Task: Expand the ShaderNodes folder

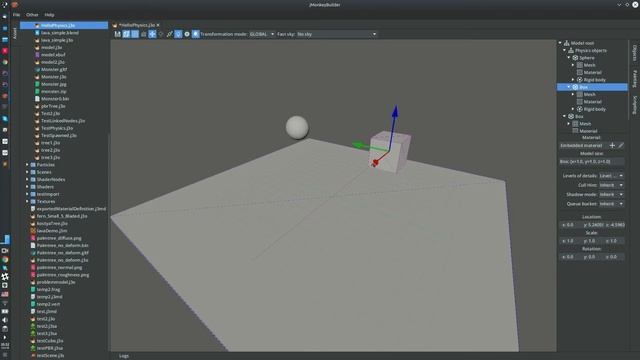Action: point(27,180)
